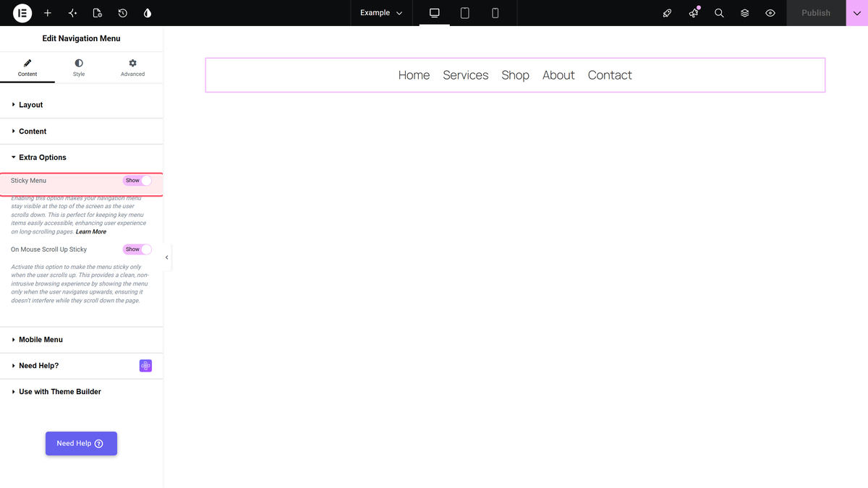Expand the Need Help? section

coord(82,366)
